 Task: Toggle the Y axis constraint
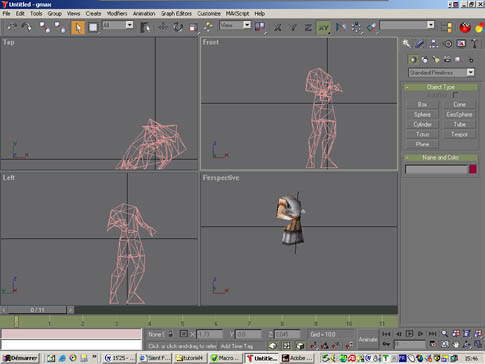pos(293,27)
